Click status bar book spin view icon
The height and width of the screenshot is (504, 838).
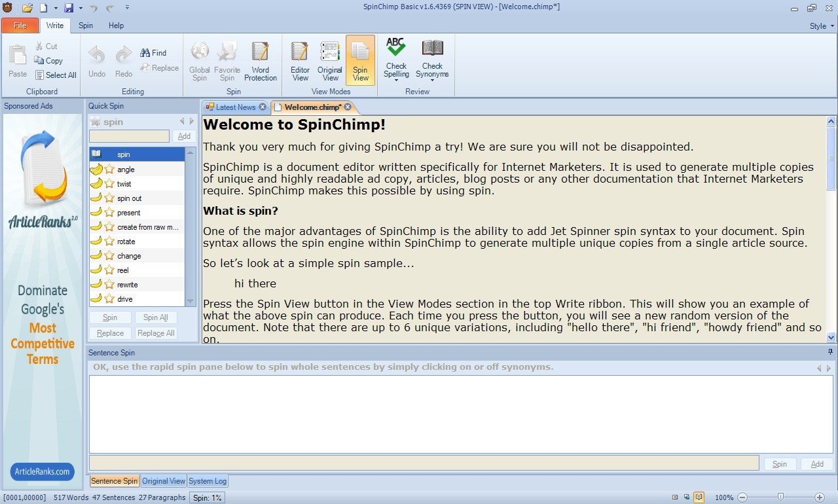699,497
